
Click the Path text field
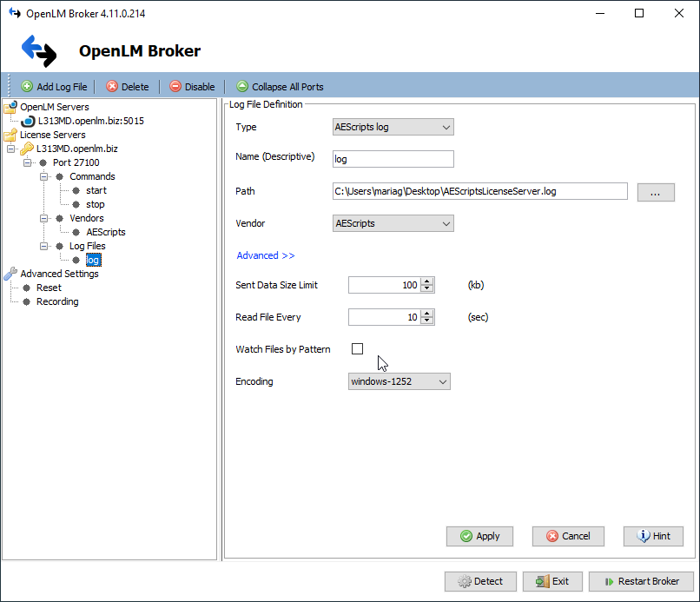(x=479, y=191)
